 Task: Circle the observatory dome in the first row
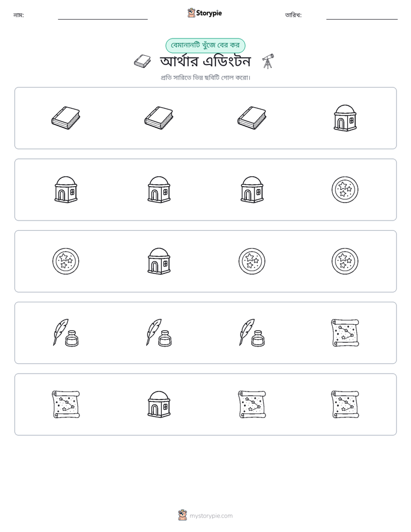(x=345, y=118)
